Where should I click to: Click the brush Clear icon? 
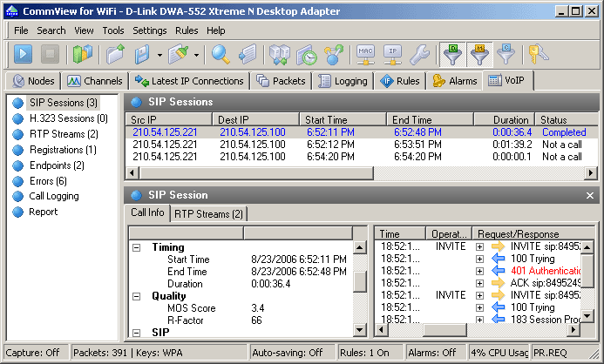(x=179, y=54)
